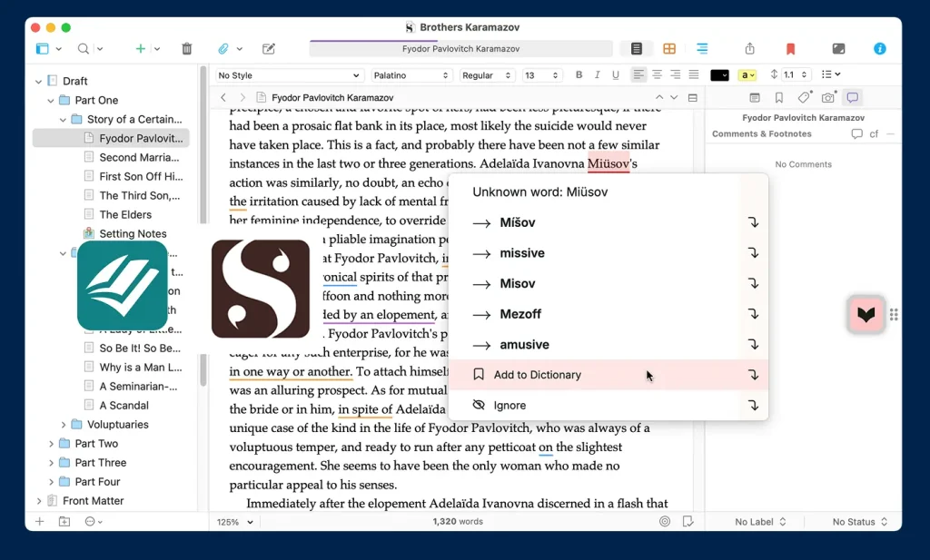Toggle underline formatting
Image resolution: width=930 pixels, height=560 pixels.
tap(616, 74)
